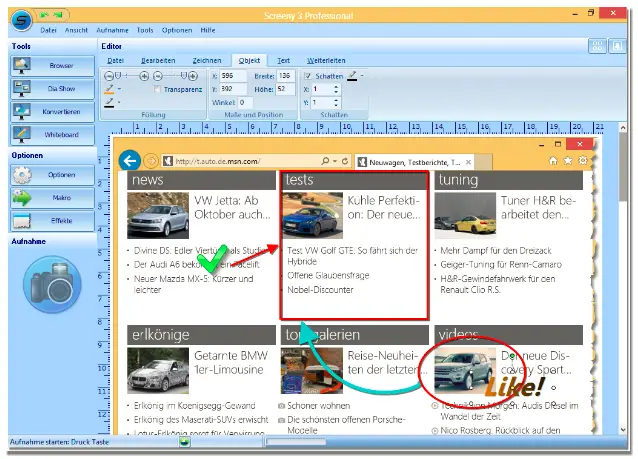This screenshot has height=459, width=638.
Task: Click the editor scrollbar up arrow
Action: (623, 128)
